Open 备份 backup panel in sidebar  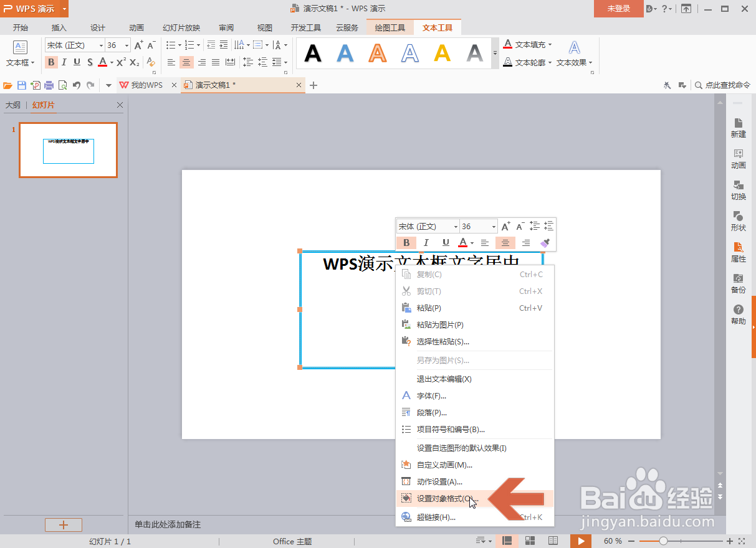(739, 283)
